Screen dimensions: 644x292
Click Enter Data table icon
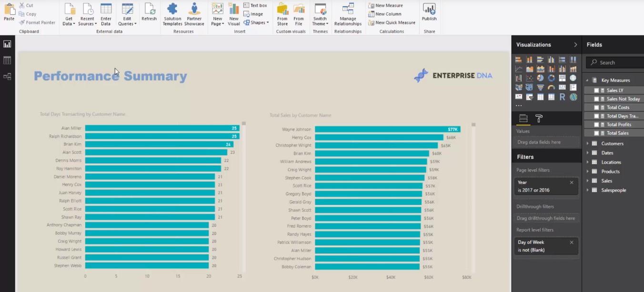[x=106, y=9]
